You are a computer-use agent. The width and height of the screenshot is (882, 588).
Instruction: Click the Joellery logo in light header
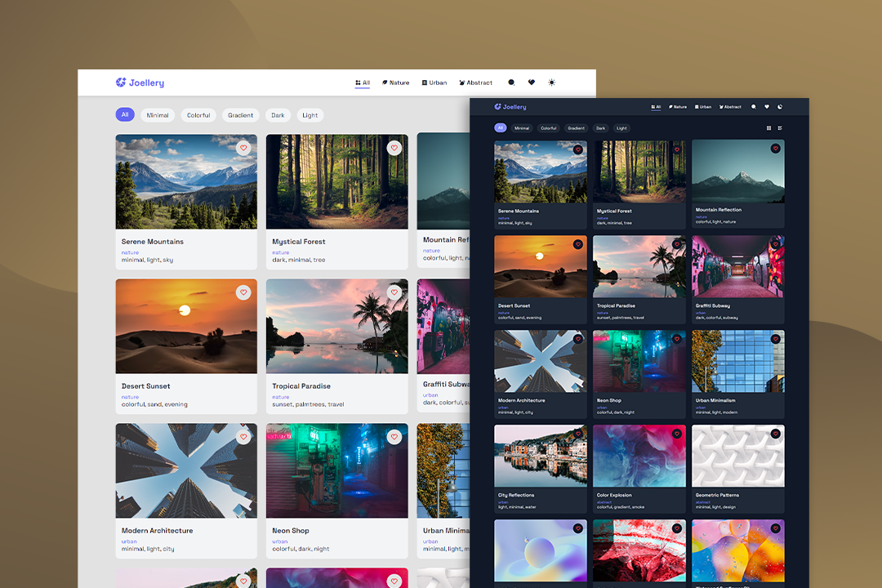click(140, 82)
